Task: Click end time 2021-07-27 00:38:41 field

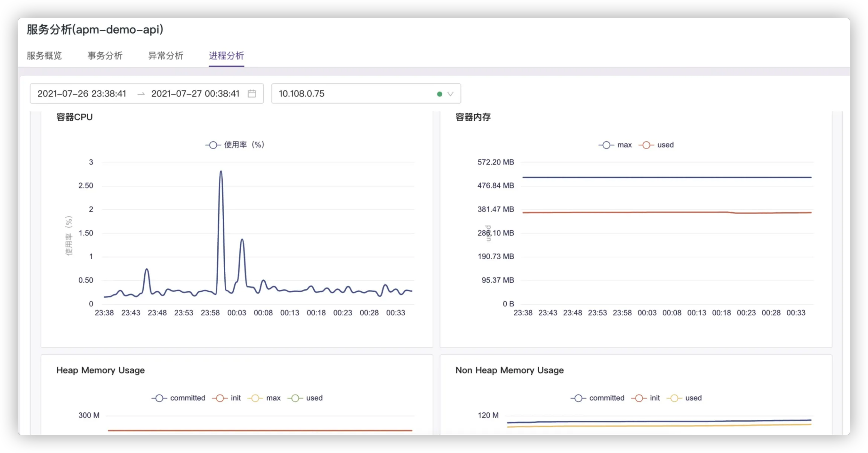Action: tap(195, 93)
